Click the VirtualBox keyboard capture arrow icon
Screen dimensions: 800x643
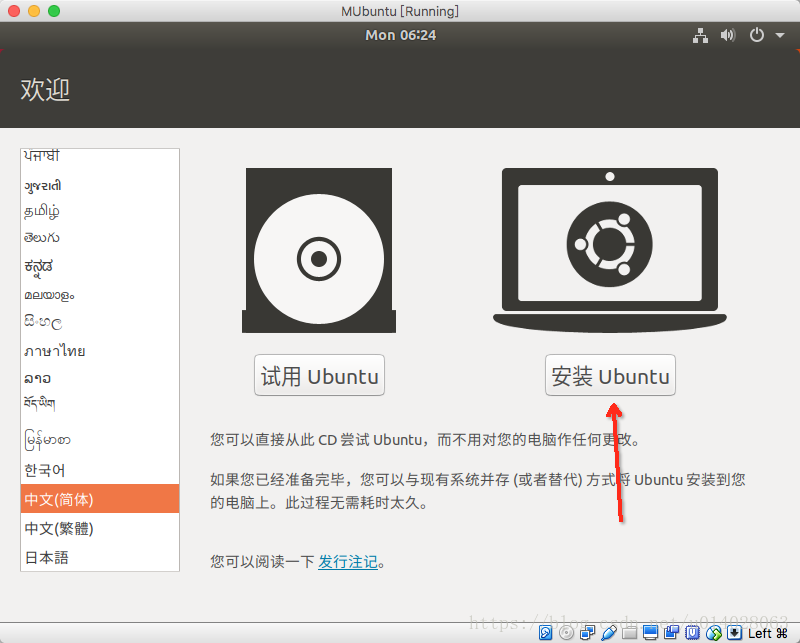point(734,633)
